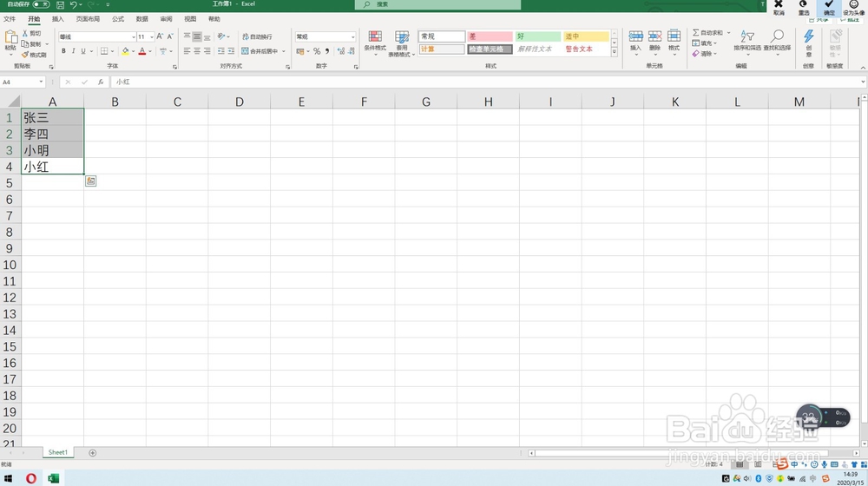Switch to the 页面布局 (Page Layout) tab

click(x=88, y=19)
